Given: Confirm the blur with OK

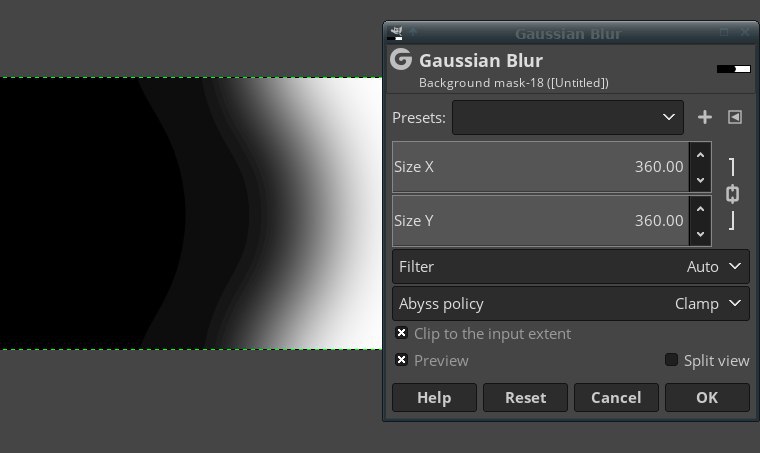Looking at the screenshot, I should point(707,397).
